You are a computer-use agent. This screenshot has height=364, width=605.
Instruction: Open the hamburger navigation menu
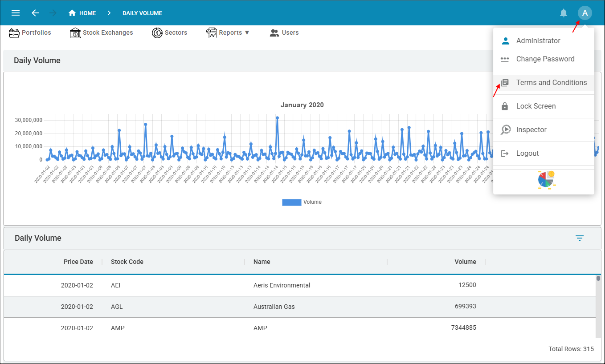tap(16, 13)
